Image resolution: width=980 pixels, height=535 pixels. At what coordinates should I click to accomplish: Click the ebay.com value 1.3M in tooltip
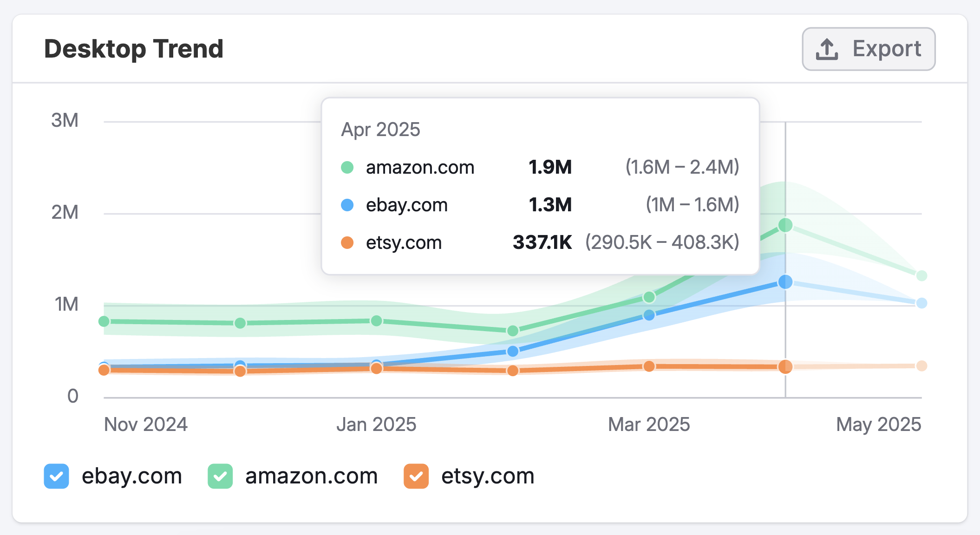(x=550, y=205)
